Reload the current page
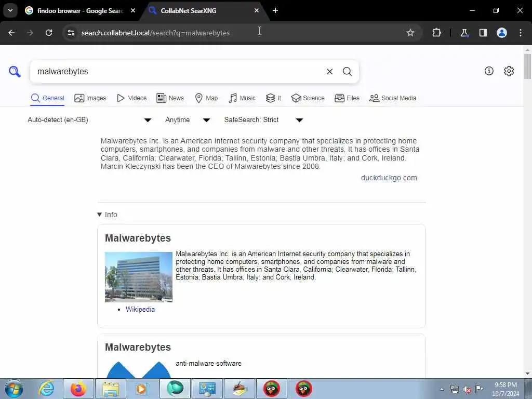 tap(49, 33)
